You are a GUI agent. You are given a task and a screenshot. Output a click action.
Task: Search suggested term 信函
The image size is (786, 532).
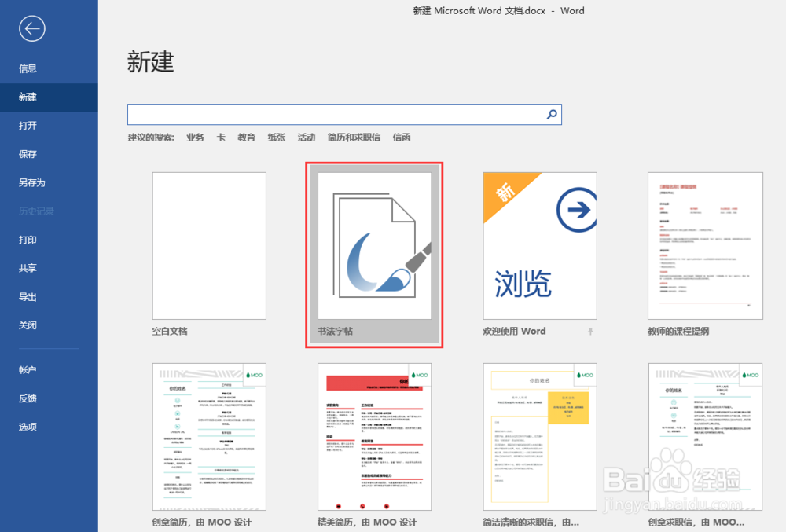[x=402, y=138]
